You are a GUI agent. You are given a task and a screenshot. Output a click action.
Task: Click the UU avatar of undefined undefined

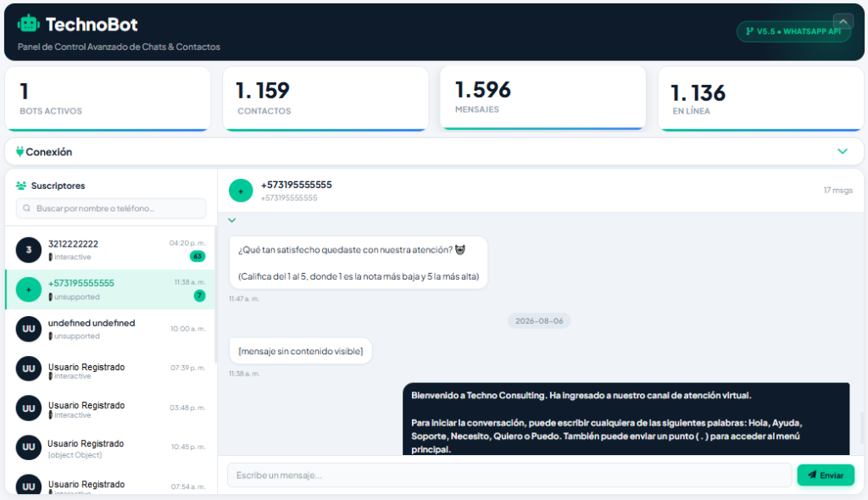click(x=29, y=329)
